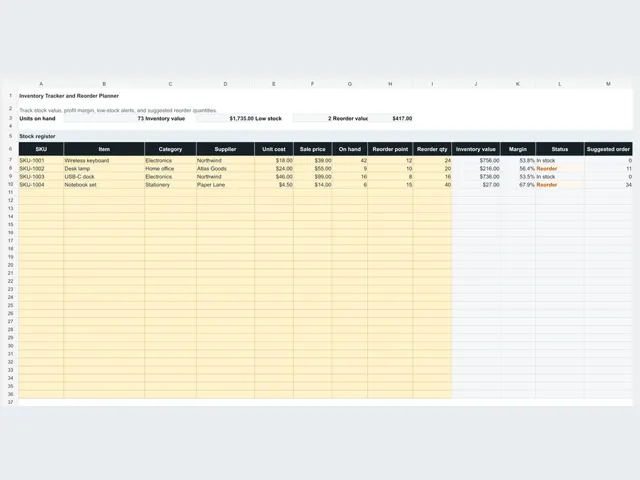The image size is (640, 480).
Task: Select the 'Reorder qty' header cell
Action: click(432, 149)
